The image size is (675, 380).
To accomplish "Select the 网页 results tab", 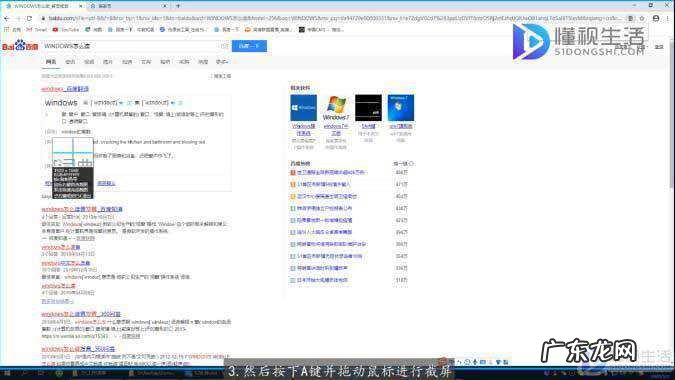I will pyautogui.click(x=51, y=62).
